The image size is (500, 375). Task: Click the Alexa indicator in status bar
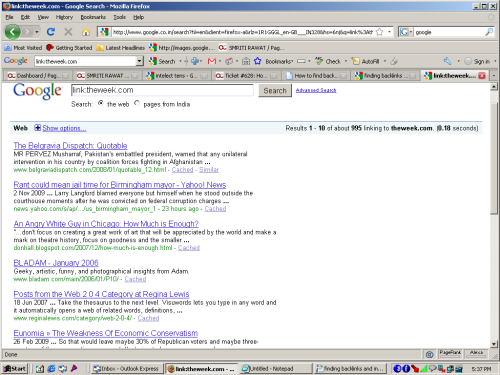(476, 353)
